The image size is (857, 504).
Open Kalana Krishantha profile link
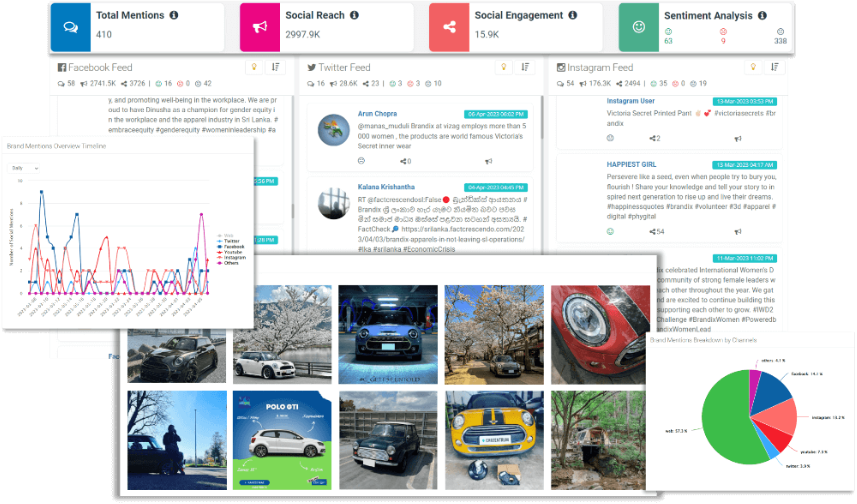[x=386, y=187]
